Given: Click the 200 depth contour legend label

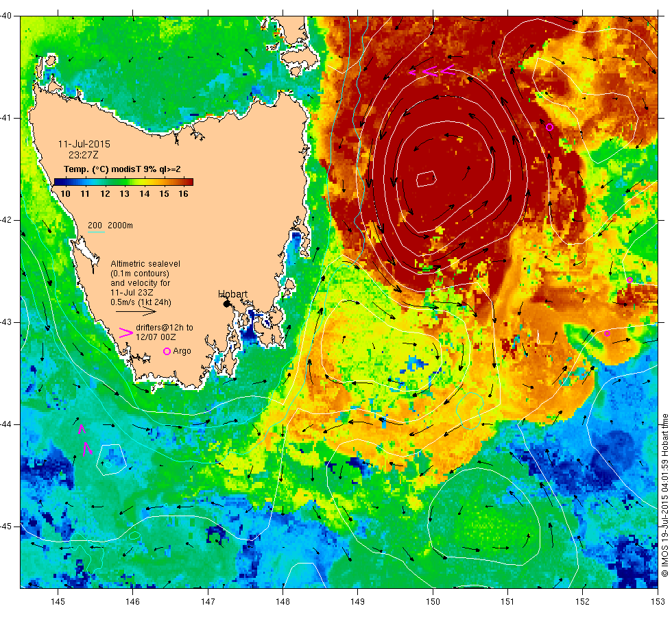Looking at the screenshot, I should (95, 226).
